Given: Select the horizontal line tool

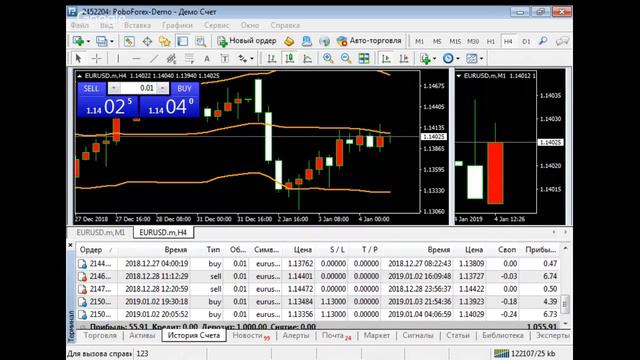Looking at the screenshot, I should [136, 58].
